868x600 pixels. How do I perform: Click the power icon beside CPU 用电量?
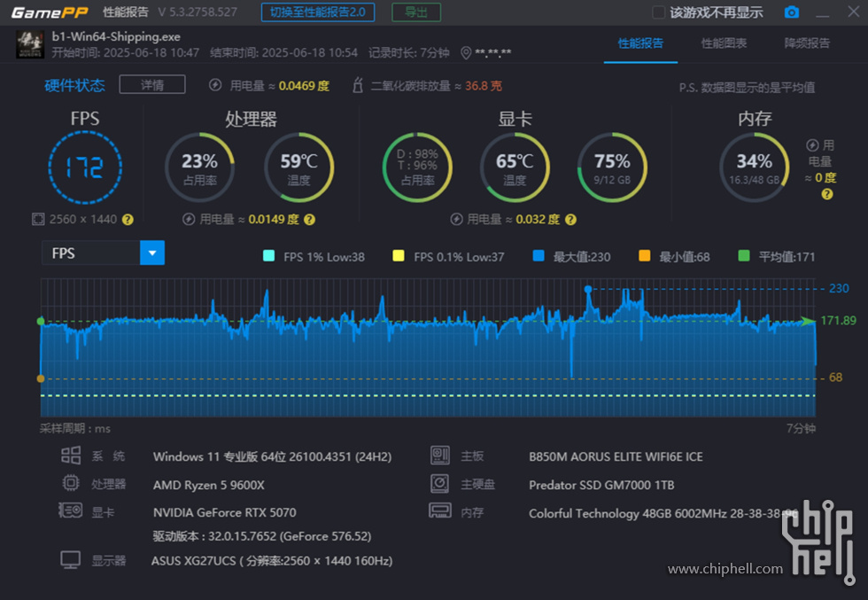189,220
